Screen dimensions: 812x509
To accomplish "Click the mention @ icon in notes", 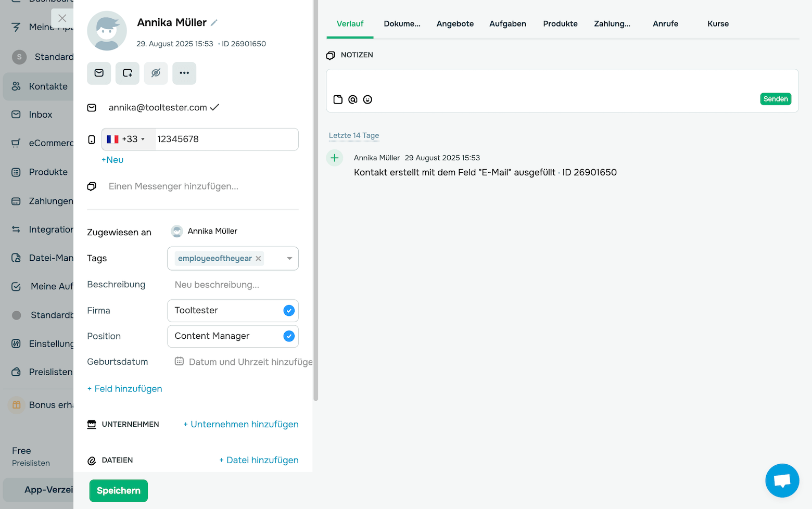I will (x=353, y=99).
